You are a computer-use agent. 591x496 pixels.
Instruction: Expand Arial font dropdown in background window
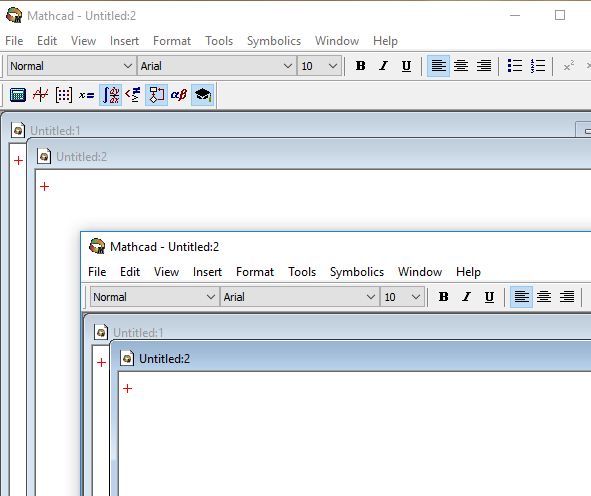click(x=288, y=66)
